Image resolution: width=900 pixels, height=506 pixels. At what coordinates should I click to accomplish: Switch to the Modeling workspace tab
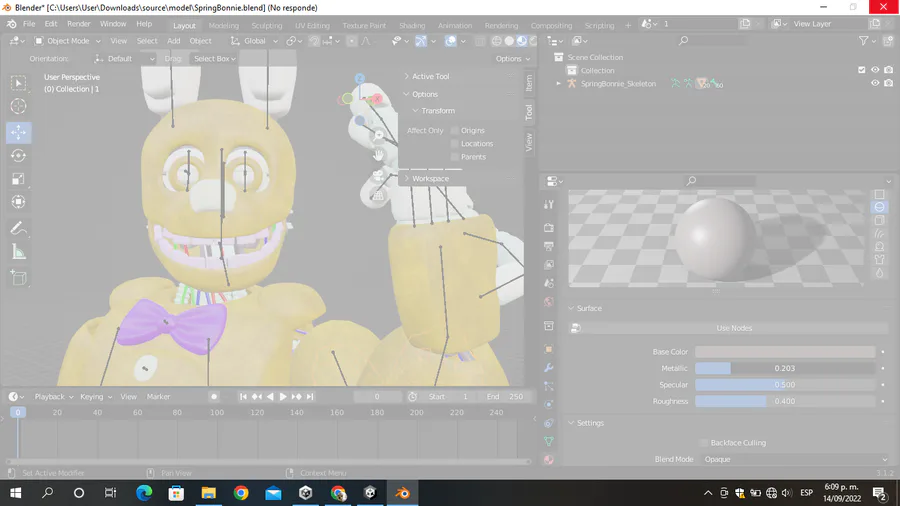pos(223,25)
